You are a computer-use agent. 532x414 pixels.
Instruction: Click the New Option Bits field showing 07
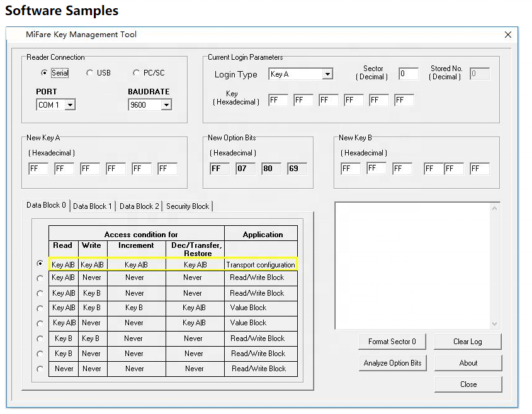click(246, 169)
